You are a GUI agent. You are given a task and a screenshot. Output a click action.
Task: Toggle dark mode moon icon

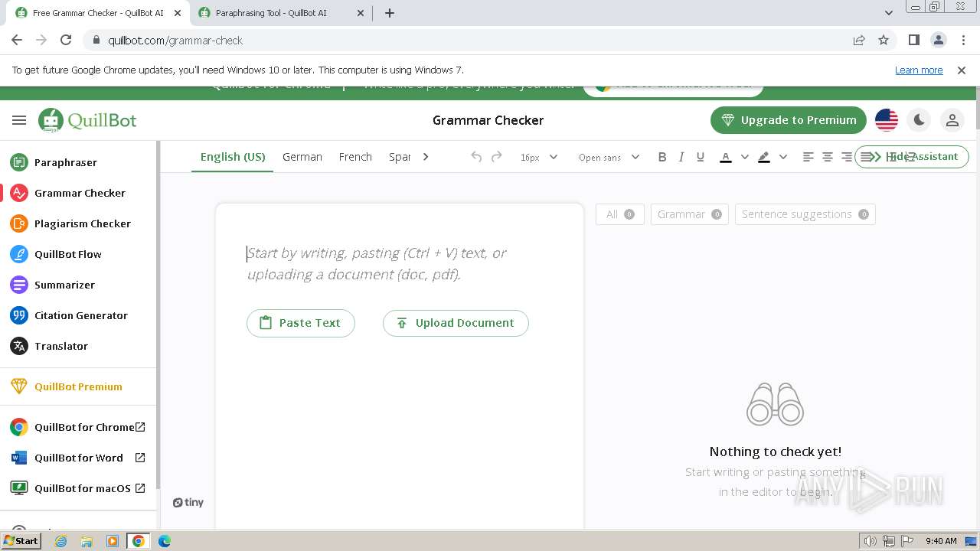pyautogui.click(x=920, y=120)
